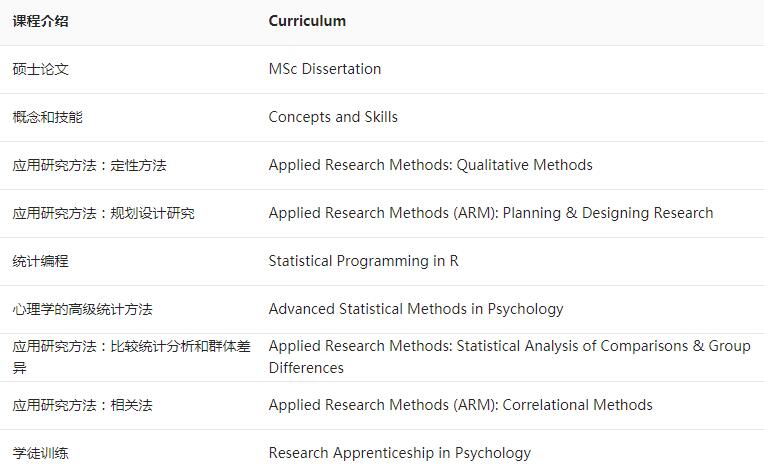Click Statistical Programming in R entry
This screenshot has height=473, width=764.
tap(364, 261)
